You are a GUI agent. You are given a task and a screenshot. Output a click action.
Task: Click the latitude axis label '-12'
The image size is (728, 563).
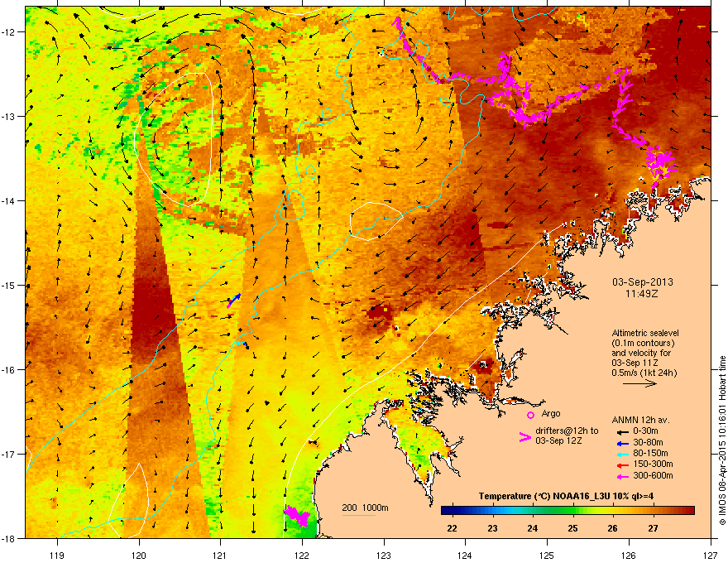(9, 32)
